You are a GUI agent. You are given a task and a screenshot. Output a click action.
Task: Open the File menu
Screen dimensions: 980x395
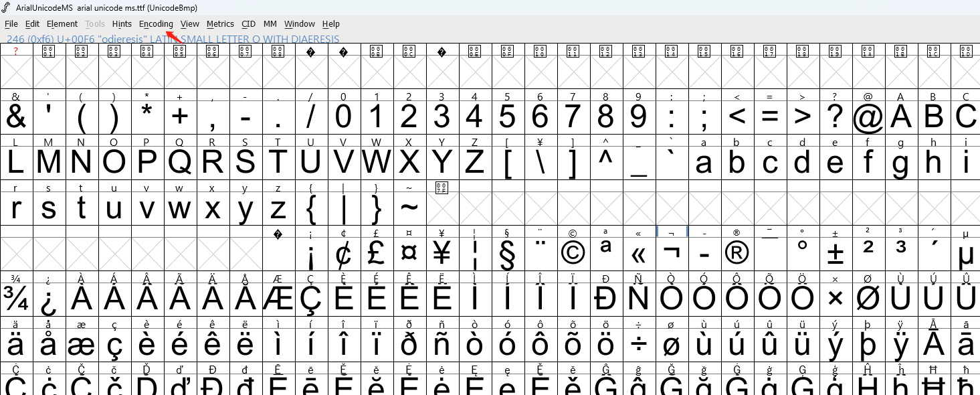tap(11, 24)
